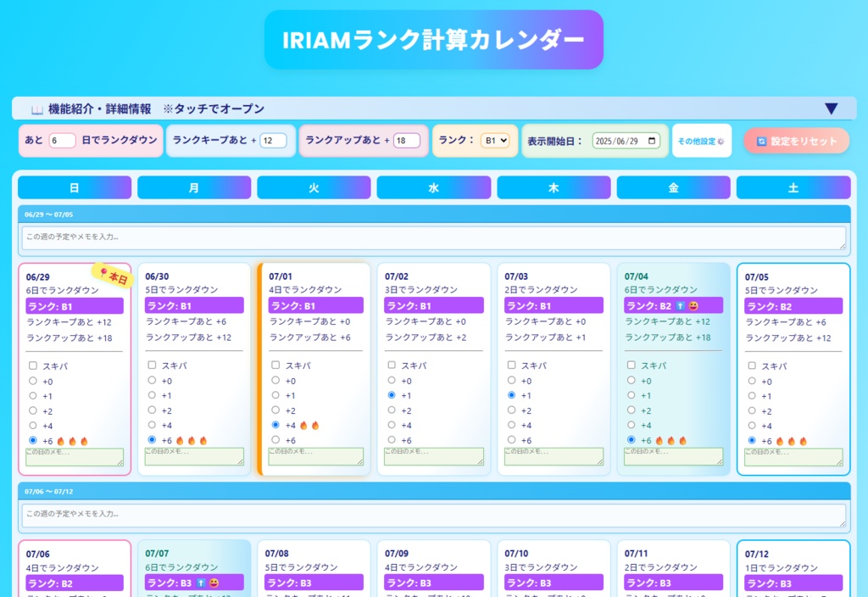Click the smiley emoji on 07/04 rank
This screenshot has width=868, height=597.
pyautogui.click(x=693, y=305)
